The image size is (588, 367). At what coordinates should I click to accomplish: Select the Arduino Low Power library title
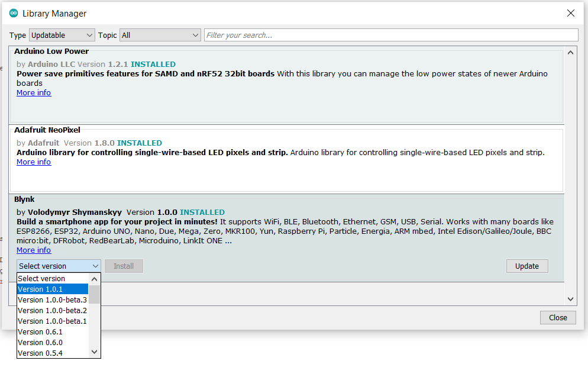(51, 51)
